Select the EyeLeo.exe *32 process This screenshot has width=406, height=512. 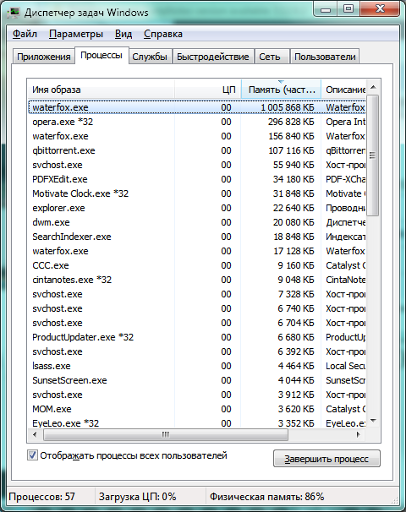coord(197,423)
